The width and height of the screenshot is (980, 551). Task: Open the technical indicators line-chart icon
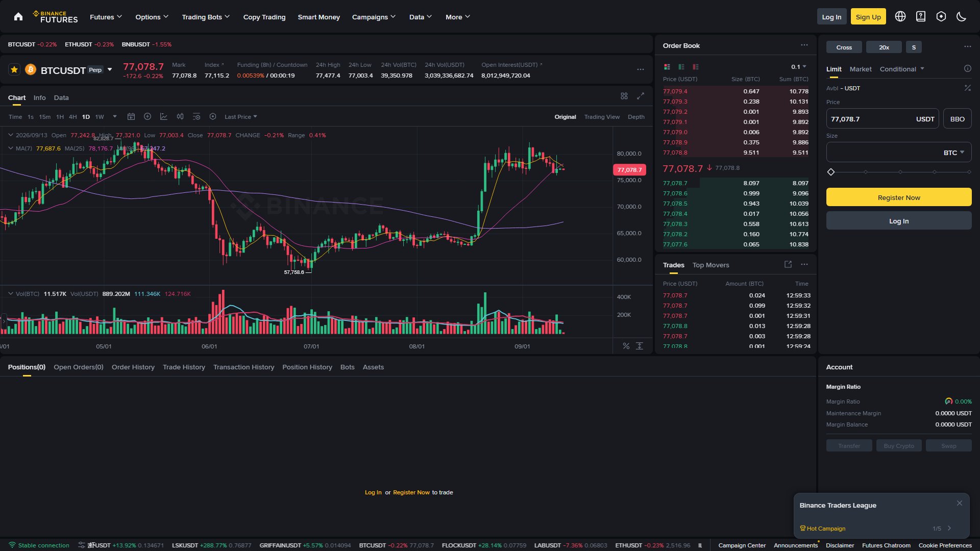[164, 117]
